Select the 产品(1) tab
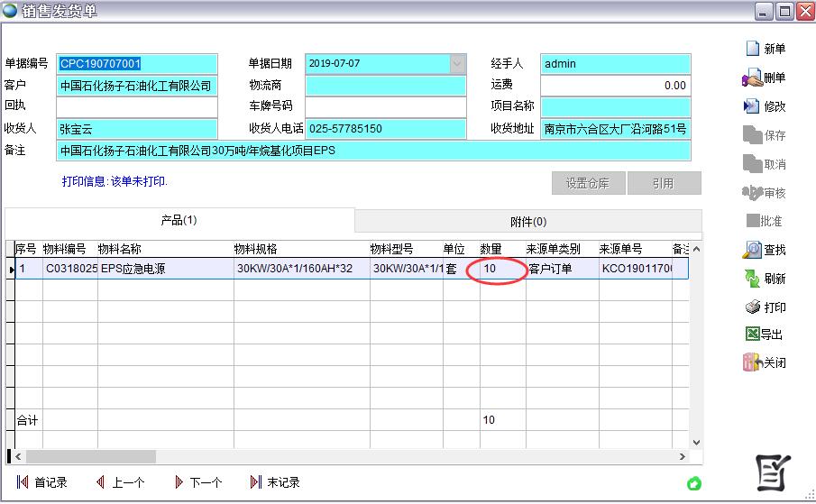 point(179,220)
